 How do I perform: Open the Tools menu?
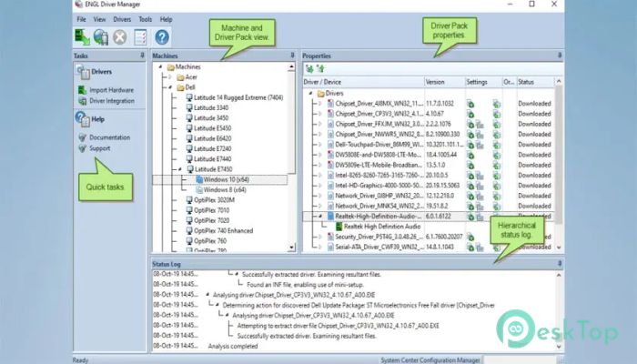coord(145,19)
